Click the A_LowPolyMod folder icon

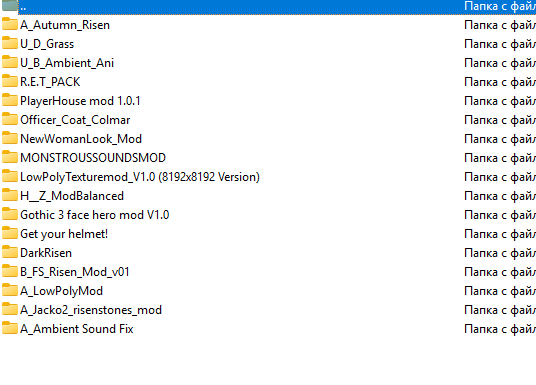click(10, 291)
